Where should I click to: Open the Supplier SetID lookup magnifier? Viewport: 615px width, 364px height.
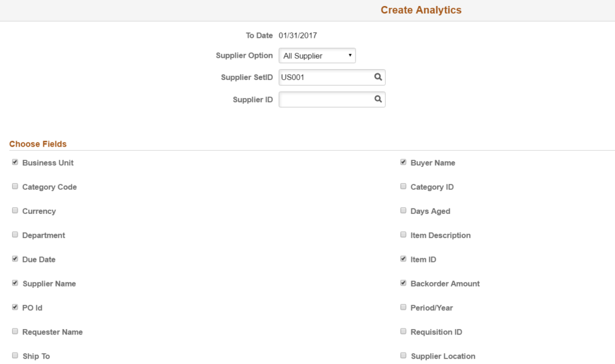tap(377, 77)
